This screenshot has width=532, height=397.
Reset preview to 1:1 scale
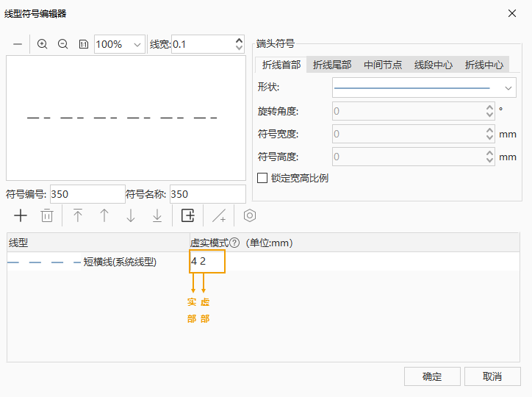pos(83,44)
